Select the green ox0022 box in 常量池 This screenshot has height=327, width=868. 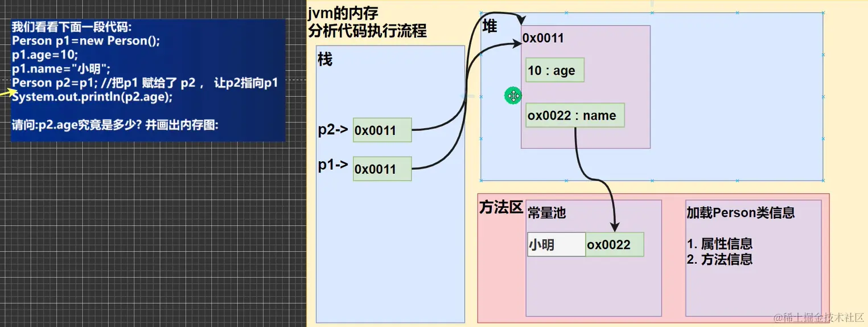(x=615, y=244)
